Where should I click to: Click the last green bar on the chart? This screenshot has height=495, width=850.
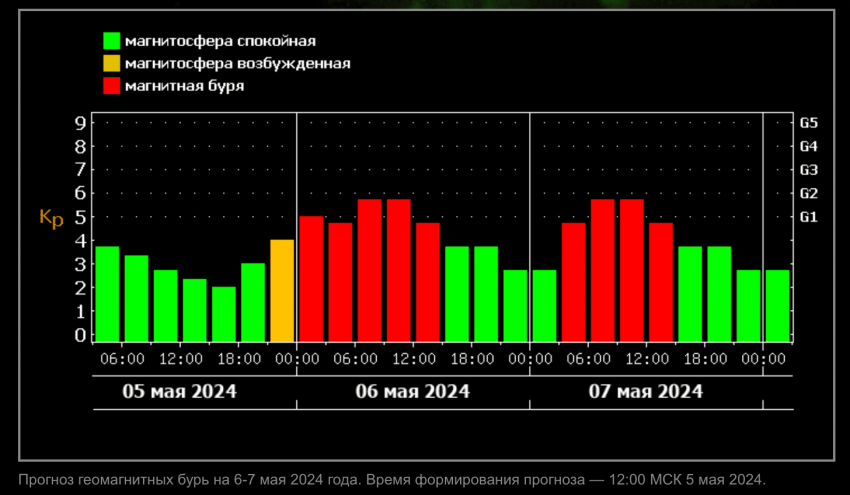(777, 306)
